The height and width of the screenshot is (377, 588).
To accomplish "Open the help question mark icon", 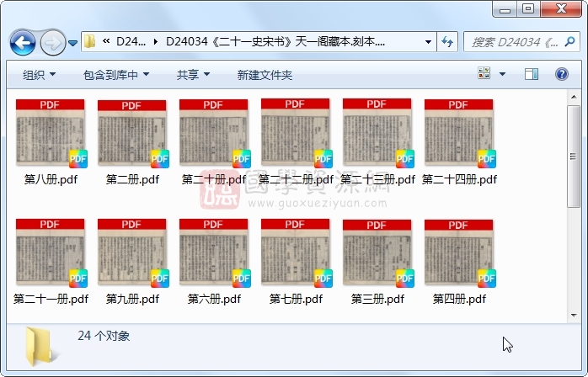I will click(x=561, y=75).
